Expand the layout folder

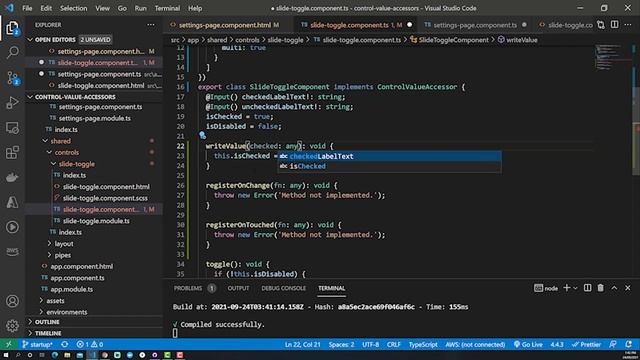tap(49, 243)
